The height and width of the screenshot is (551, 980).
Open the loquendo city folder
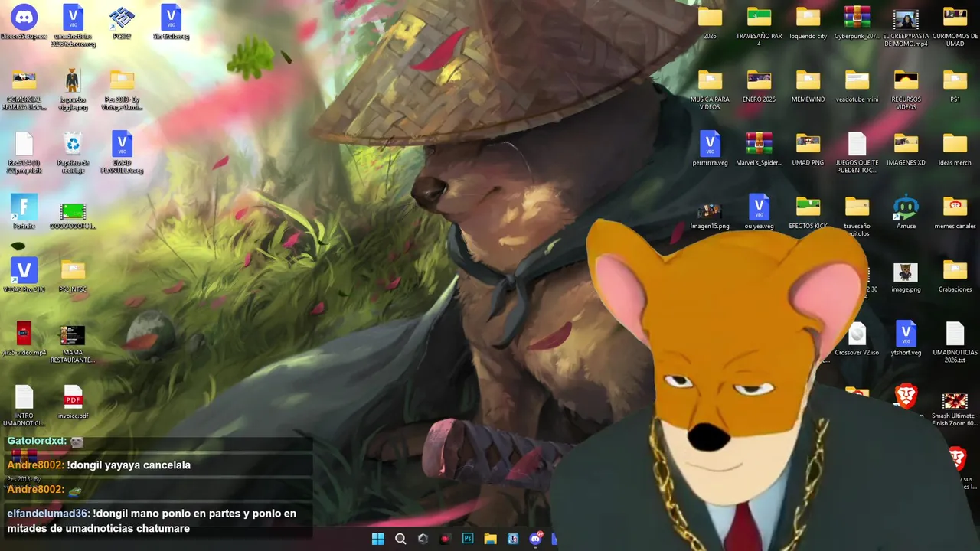[x=808, y=17]
